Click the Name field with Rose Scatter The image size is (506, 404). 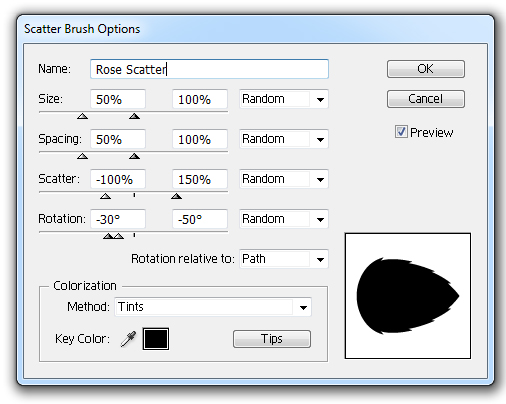(209, 69)
